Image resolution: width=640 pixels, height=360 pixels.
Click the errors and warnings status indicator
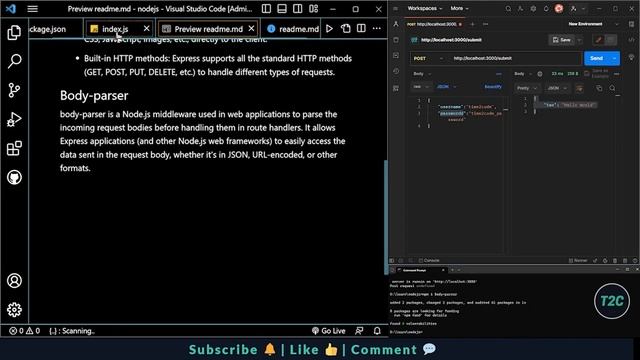click(24, 331)
